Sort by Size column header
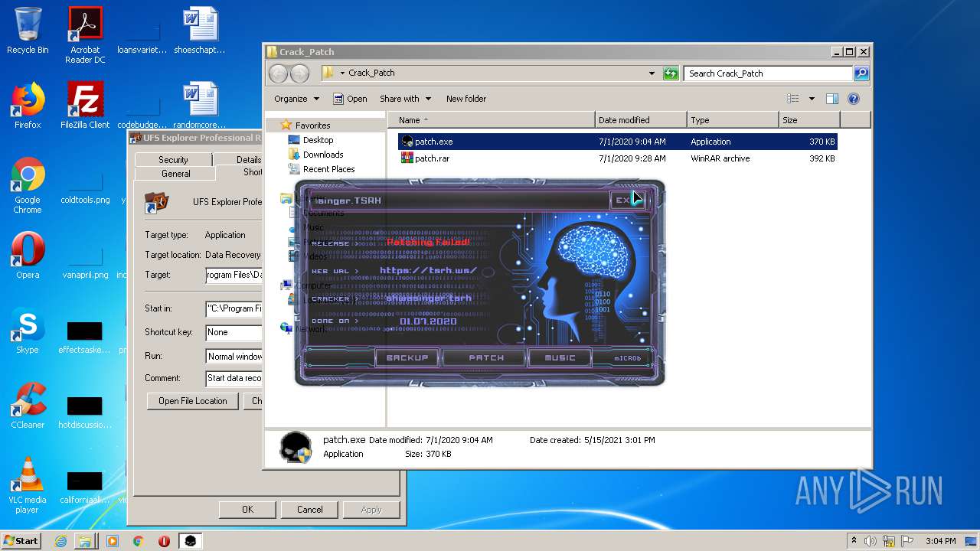Screen dimensions: 980x551 pos(809,120)
